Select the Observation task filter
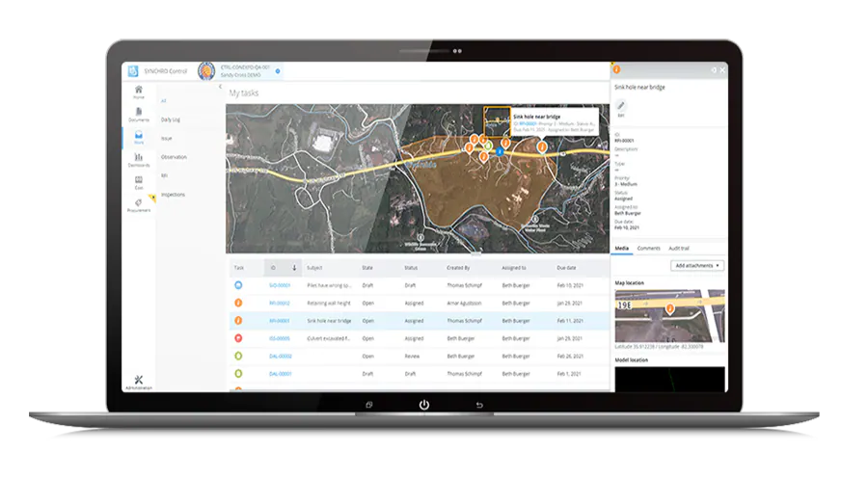Screen dimensions: 868x477 [x=174, y=157]
